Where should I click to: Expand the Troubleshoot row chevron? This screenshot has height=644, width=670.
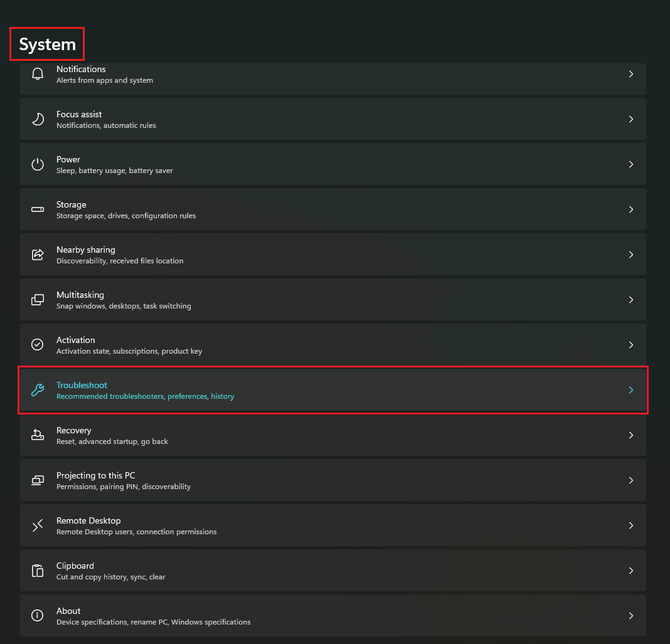click(x=631, y=389)
